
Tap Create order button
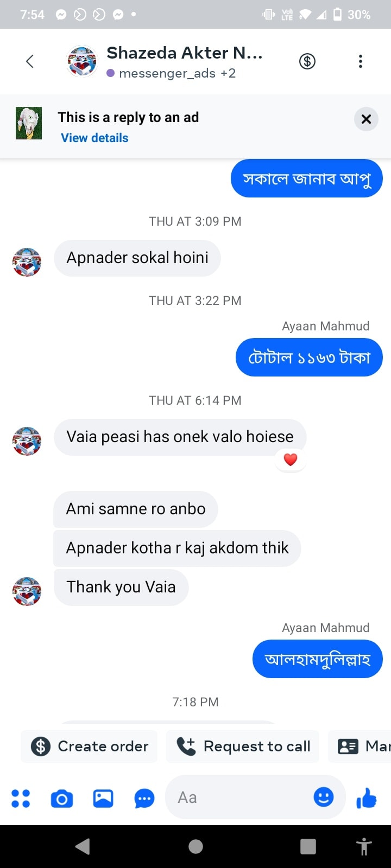[x=89, y=746]
